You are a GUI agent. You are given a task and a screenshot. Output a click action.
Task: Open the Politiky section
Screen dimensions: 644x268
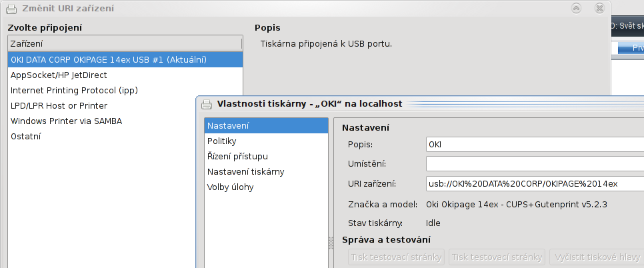pos(266,141)
